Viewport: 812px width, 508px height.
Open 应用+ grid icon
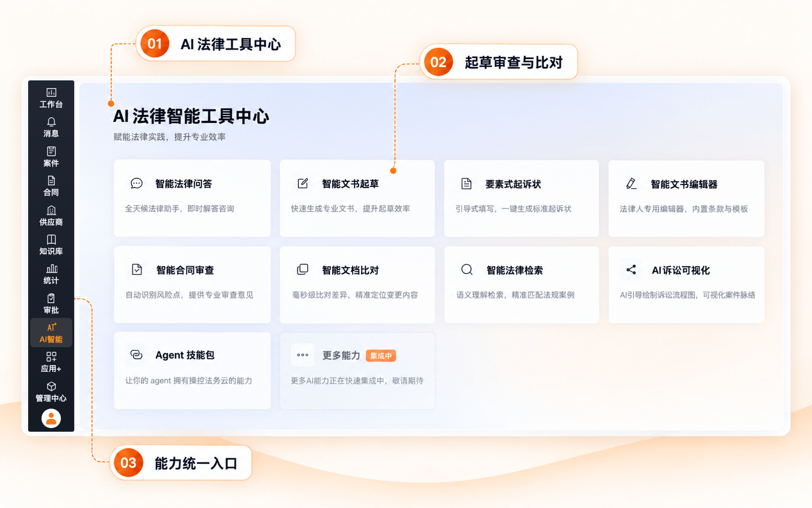(x=51, y=356)
